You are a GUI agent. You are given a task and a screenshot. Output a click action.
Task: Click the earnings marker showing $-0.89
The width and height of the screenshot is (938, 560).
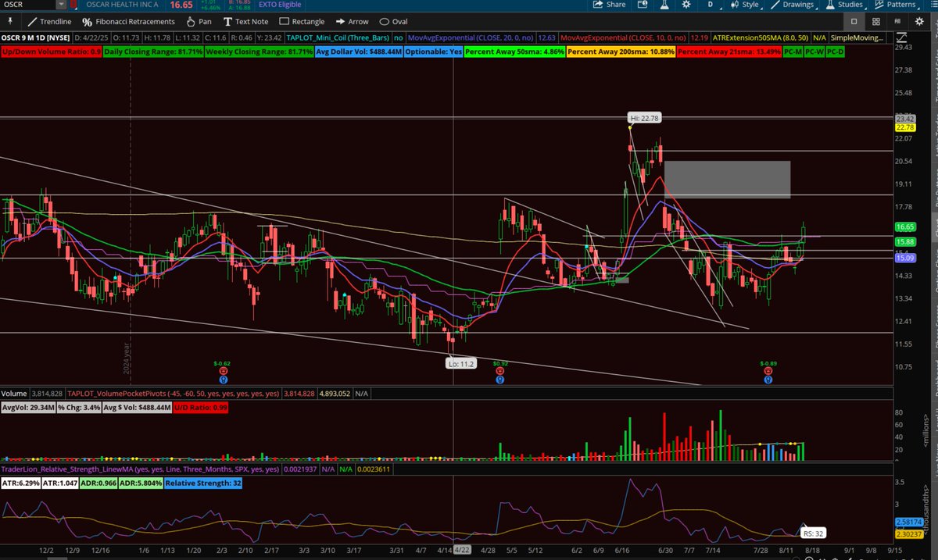click(769, 372)
